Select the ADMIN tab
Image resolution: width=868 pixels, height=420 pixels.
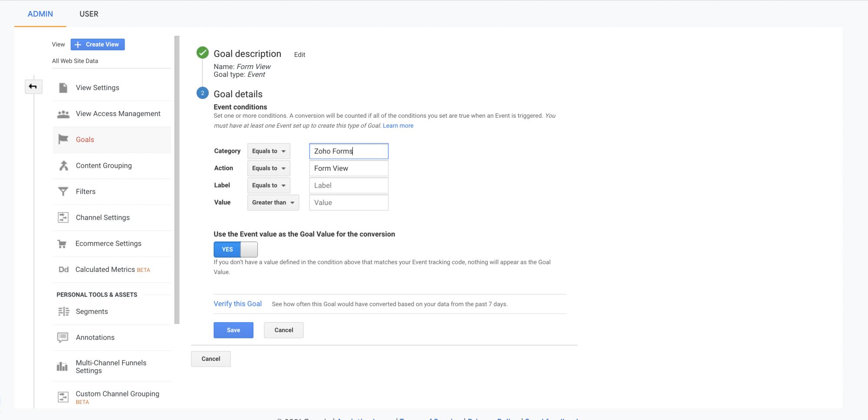click(40, 13)
